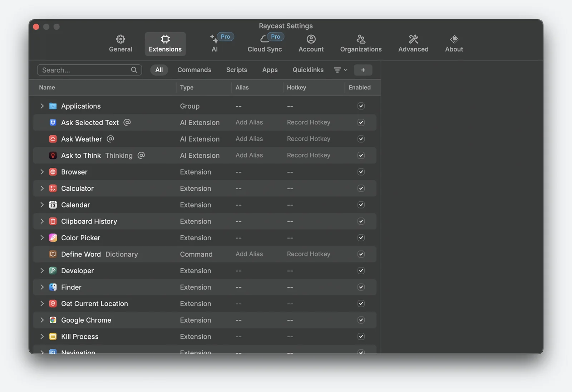Image resolution: width=572 pixels, height=392 pixels.
Task: Click the Get Current Location pin icon
Action: click(53, 303)
